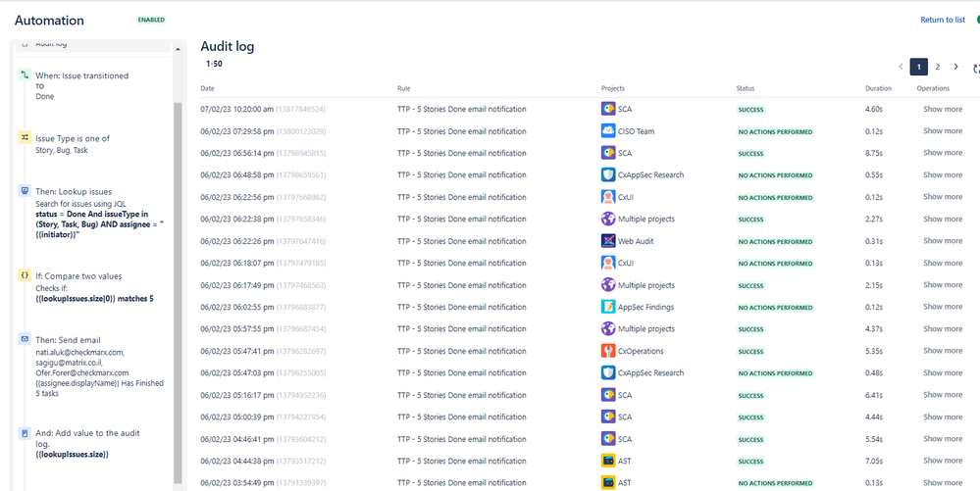The height and width of the screenshot is (491, 980).
Task: Click the Date column header
Action: point(208,89)
